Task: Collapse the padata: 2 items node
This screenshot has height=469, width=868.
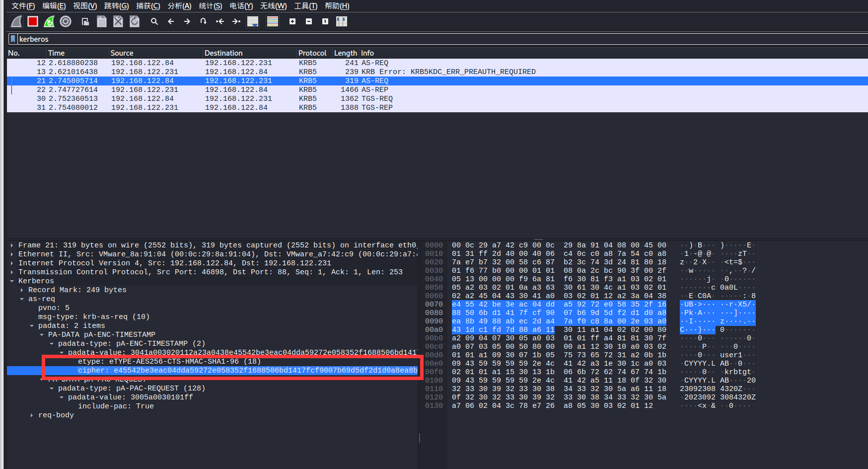Action: [32, 326]
